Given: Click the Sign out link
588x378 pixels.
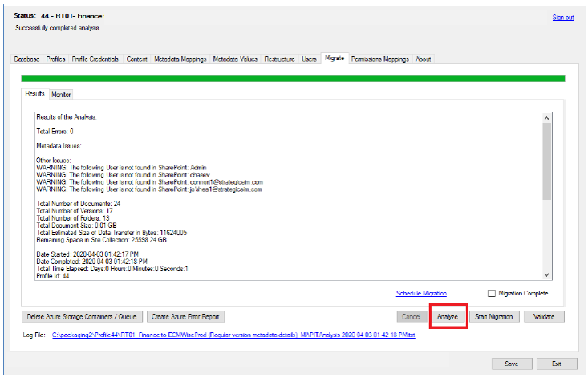Looking at the screenshot, I should tap(563, 18).
